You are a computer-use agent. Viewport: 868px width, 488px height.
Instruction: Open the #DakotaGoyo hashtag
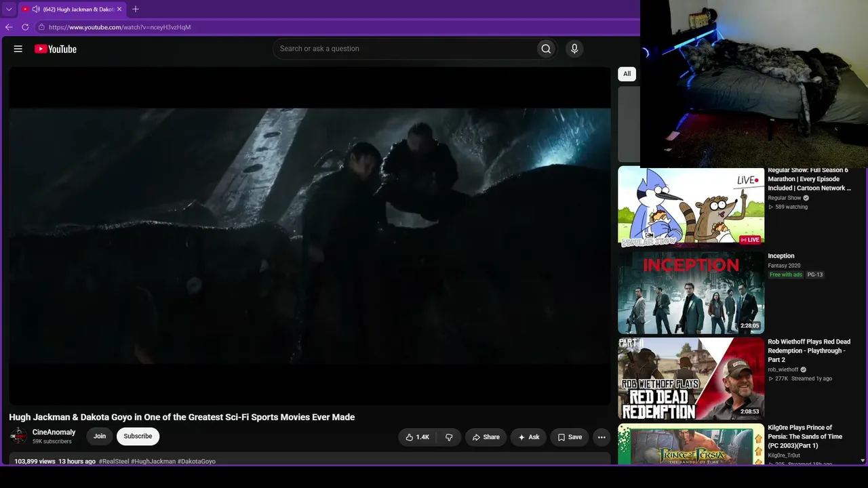(197, 462)
